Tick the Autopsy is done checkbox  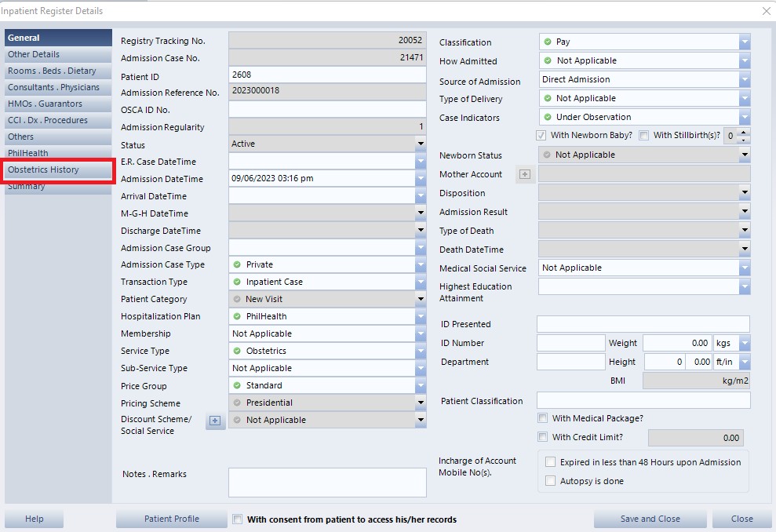click(551, 481)
